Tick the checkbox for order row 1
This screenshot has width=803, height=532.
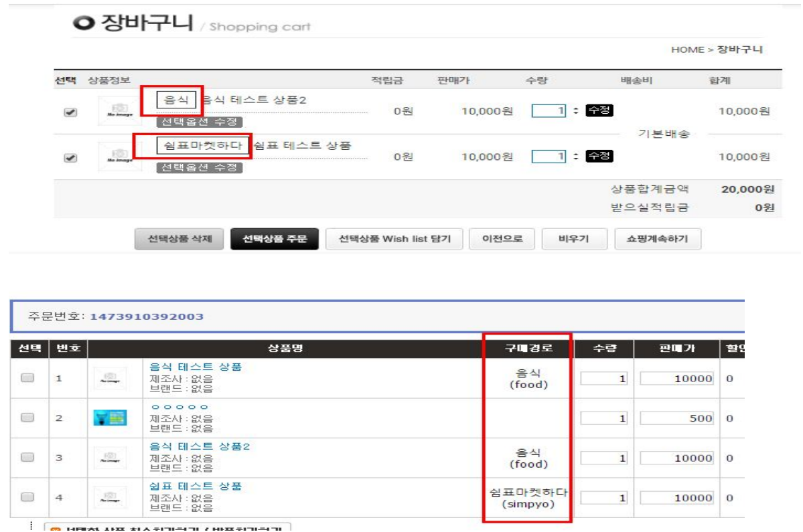click(27, 379)
